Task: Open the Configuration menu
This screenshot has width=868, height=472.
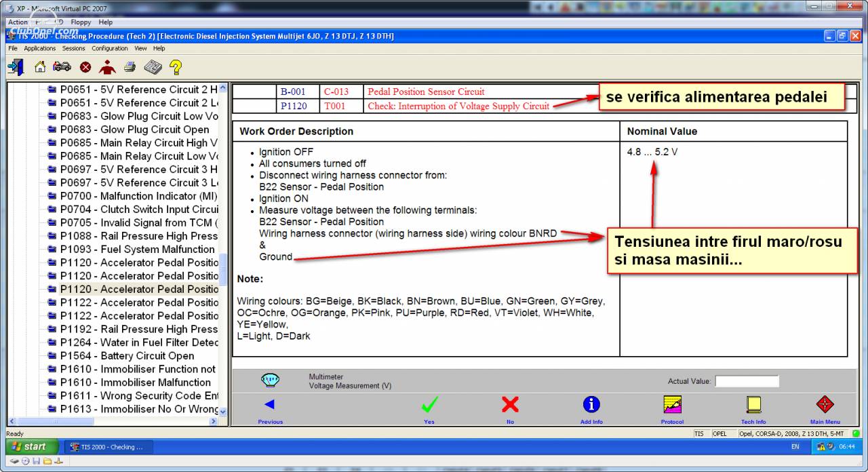Action: point(110,48)
